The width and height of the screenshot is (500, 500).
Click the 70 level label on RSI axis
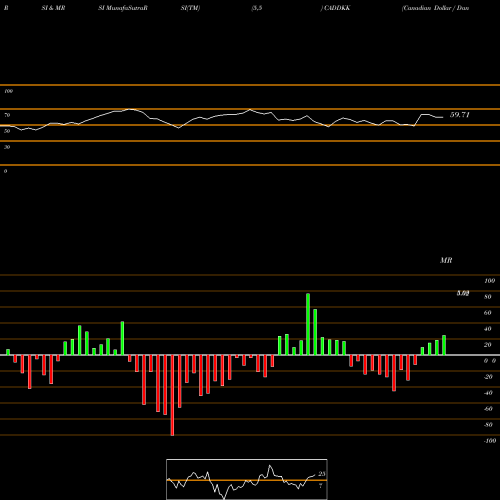pyautogui.click(x=7, y=115)
